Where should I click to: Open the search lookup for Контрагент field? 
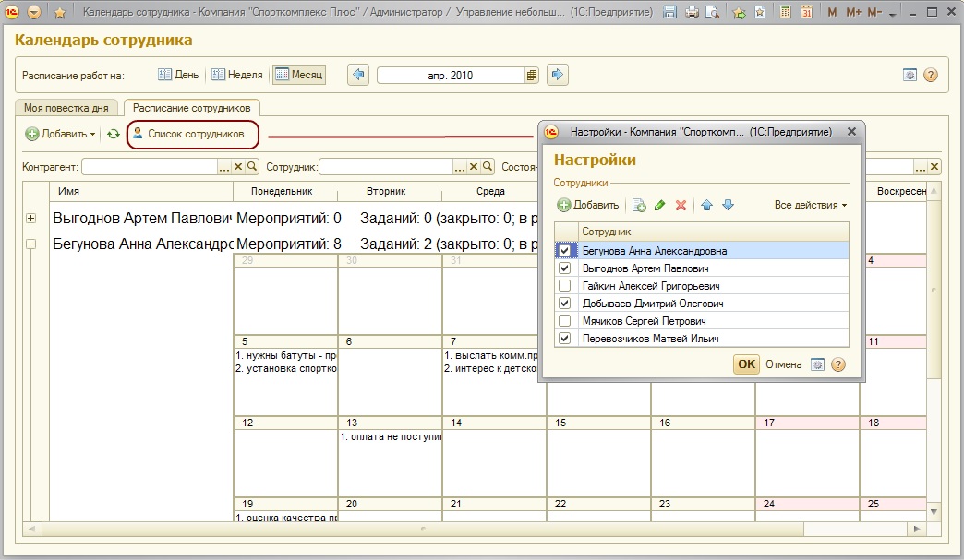pos(251,166)
